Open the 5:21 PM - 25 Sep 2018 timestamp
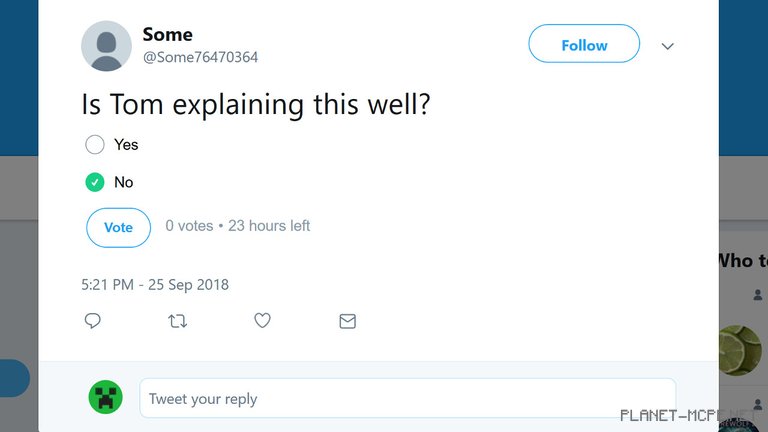 pos(155,285)
